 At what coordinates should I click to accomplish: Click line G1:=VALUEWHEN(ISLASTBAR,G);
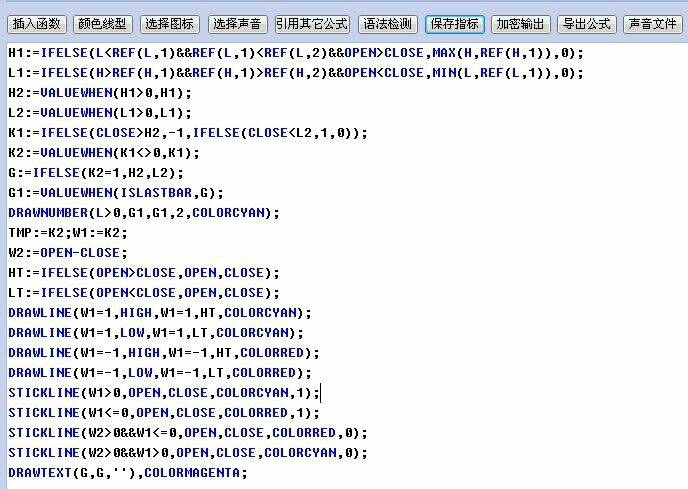pos(116,193)
